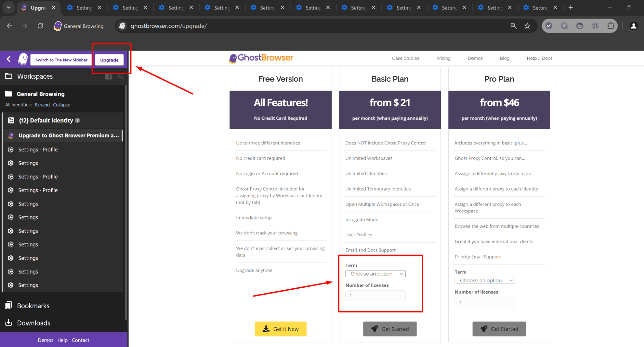644x347 pixels.
Task: Search workspaces with magnifier icon
Action: point(120,76)
